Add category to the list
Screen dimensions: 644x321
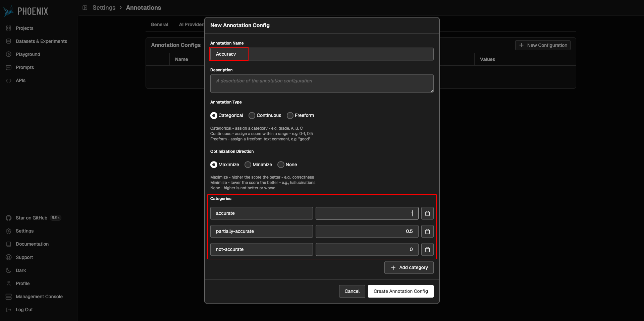[x=409, y=267]
